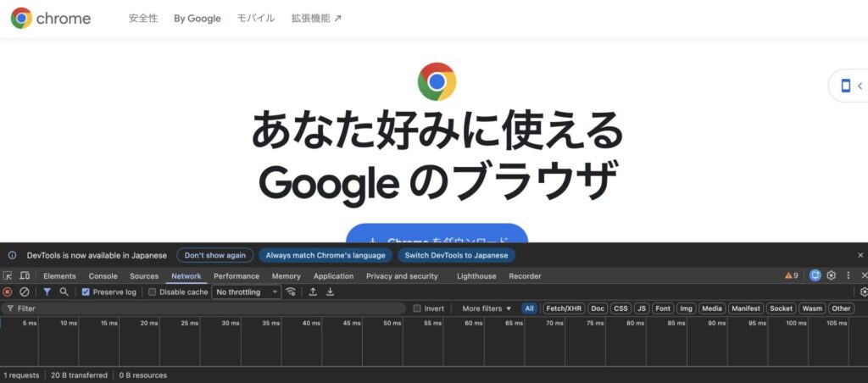Open network search magnifier icon
The image size is (868, 383).
pos(64,291)
